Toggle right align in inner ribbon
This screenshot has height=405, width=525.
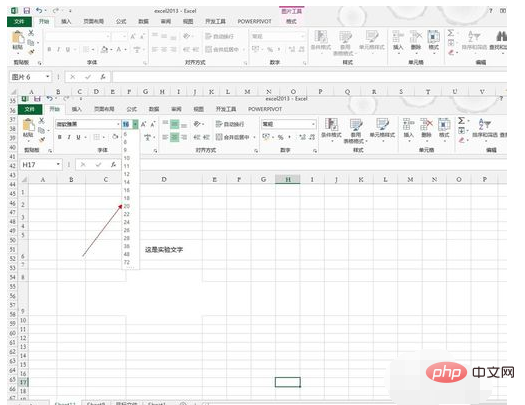coord(184,137)
